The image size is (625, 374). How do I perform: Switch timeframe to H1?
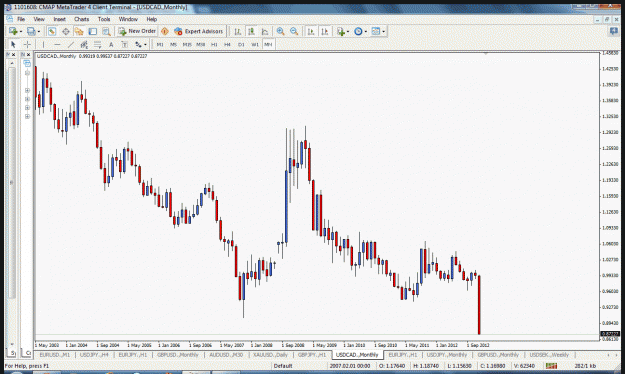pyautogui.click(x=214, y=44)
